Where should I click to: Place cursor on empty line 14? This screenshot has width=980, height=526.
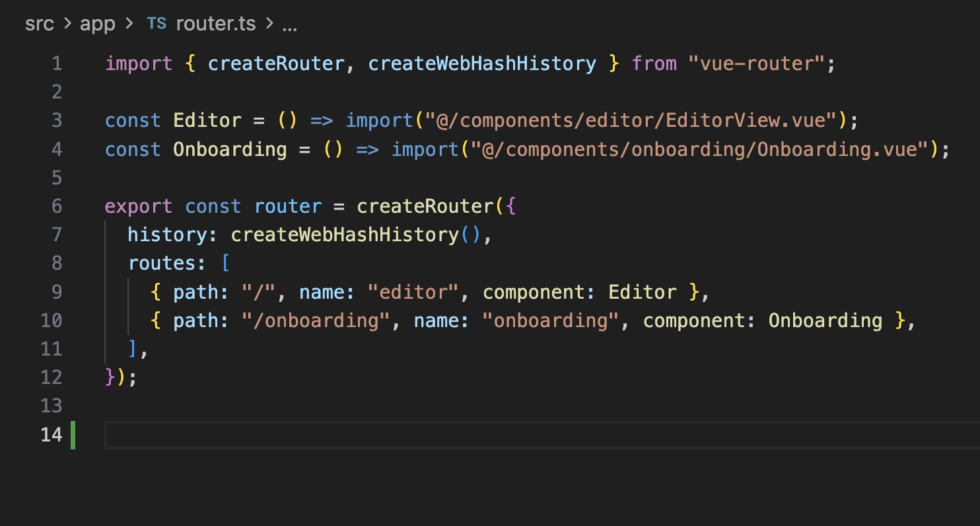tap(542, 435)
